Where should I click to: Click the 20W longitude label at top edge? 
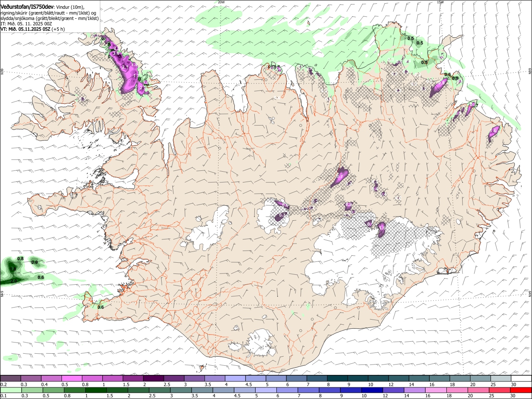tap(221, 2)
